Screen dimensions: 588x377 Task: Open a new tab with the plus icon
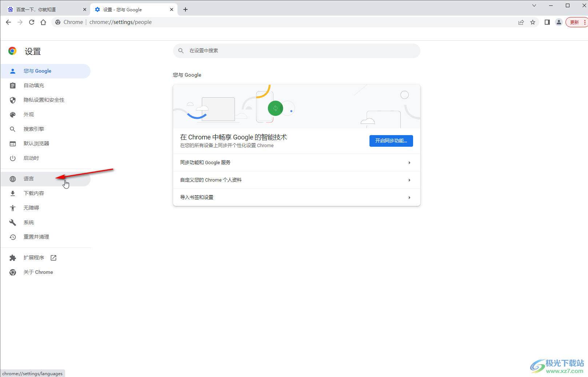185,9
